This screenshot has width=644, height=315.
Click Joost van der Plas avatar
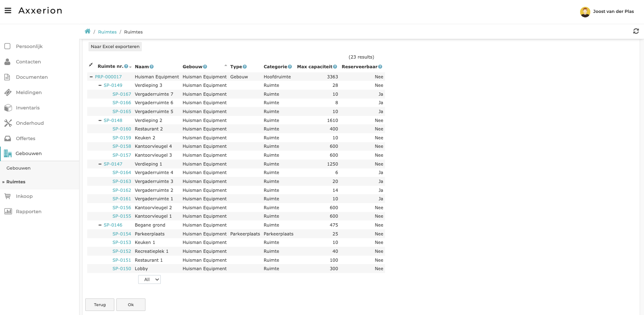(585, 12)
